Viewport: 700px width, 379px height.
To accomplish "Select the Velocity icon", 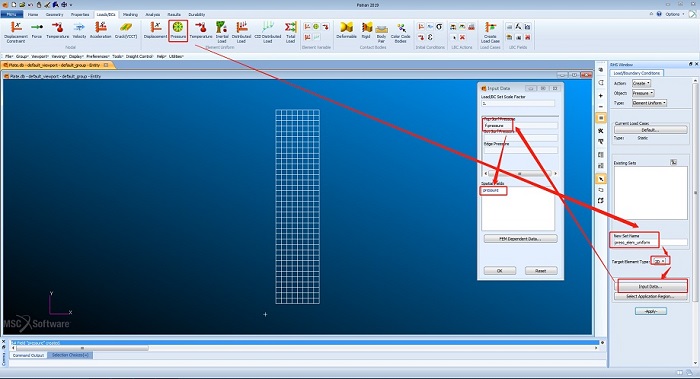I will point(79,30).
